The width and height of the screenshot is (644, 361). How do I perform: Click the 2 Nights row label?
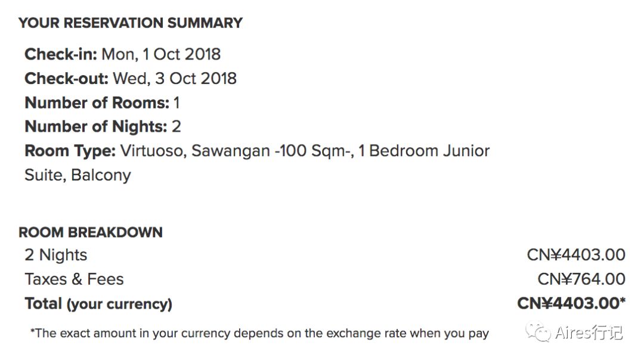point(56,255)
